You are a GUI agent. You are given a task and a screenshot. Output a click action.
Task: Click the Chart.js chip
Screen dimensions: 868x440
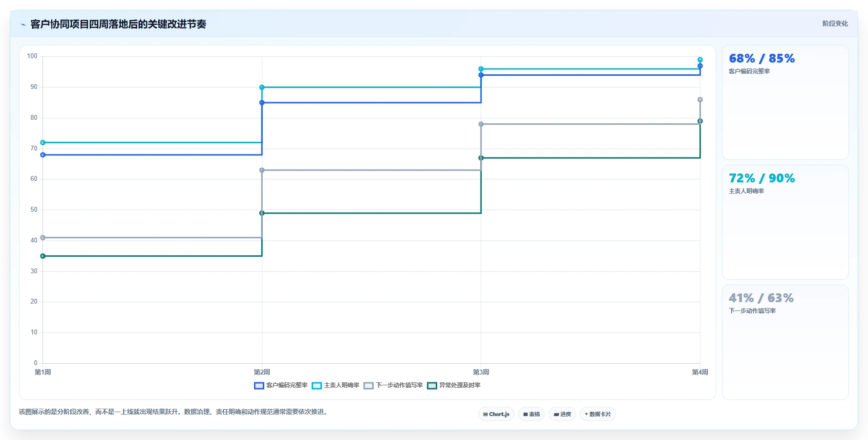click(496, 414)
